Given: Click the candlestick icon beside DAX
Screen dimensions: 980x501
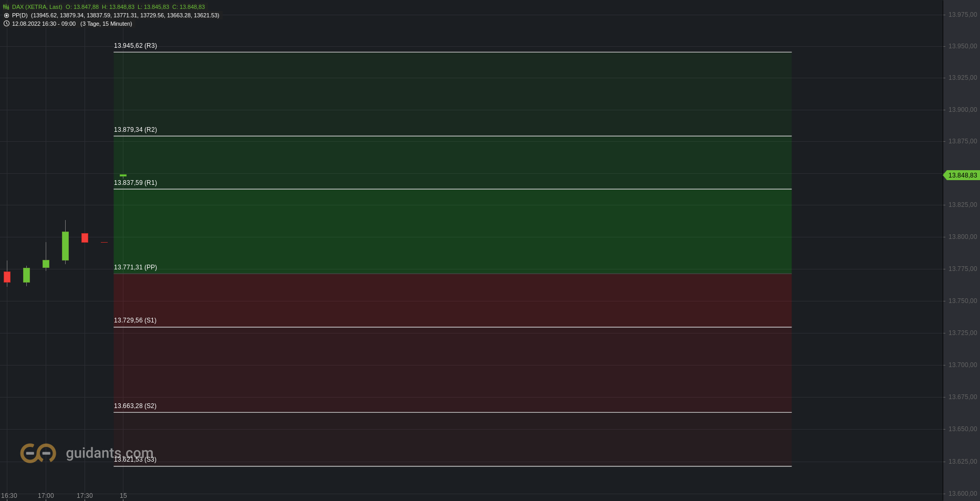Looking at the screenshot, I should point(6,7).
